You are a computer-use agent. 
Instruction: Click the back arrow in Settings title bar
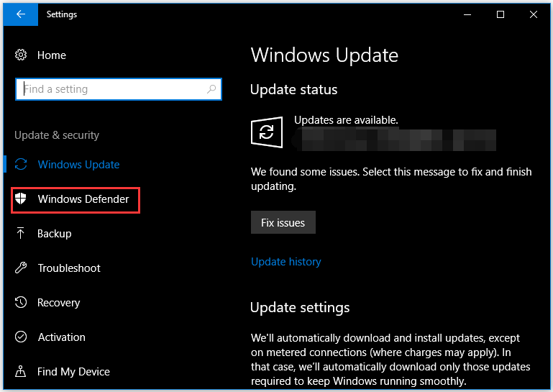pos(20,14)
